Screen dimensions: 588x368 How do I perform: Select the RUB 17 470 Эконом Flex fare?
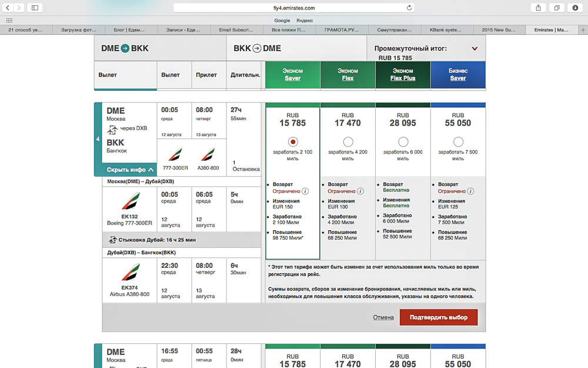pyautogui.click(x=348, y=142)
